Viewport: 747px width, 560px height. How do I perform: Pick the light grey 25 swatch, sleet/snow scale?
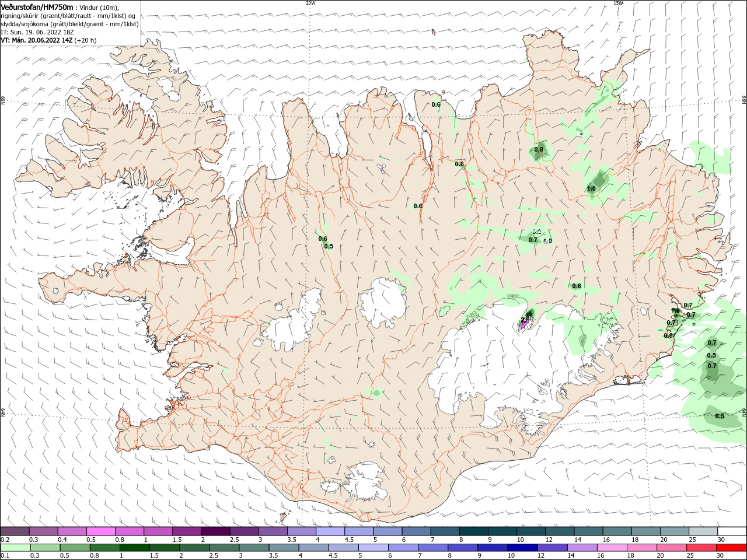click(x=703, y=531)
